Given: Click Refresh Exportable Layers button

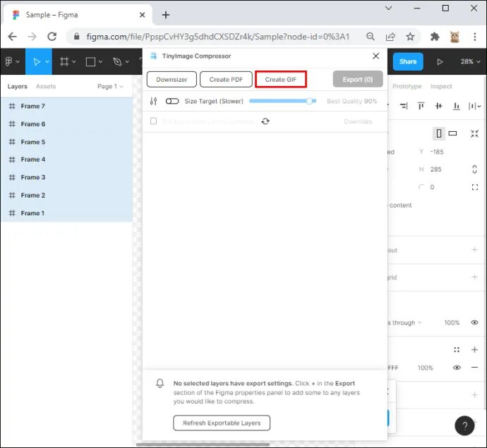Looking at the screenshot, I should coord(222,423).
